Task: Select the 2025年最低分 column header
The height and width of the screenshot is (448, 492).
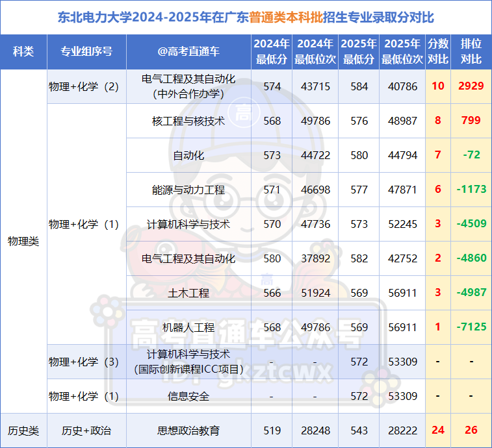Action: (x=359, y=52)
